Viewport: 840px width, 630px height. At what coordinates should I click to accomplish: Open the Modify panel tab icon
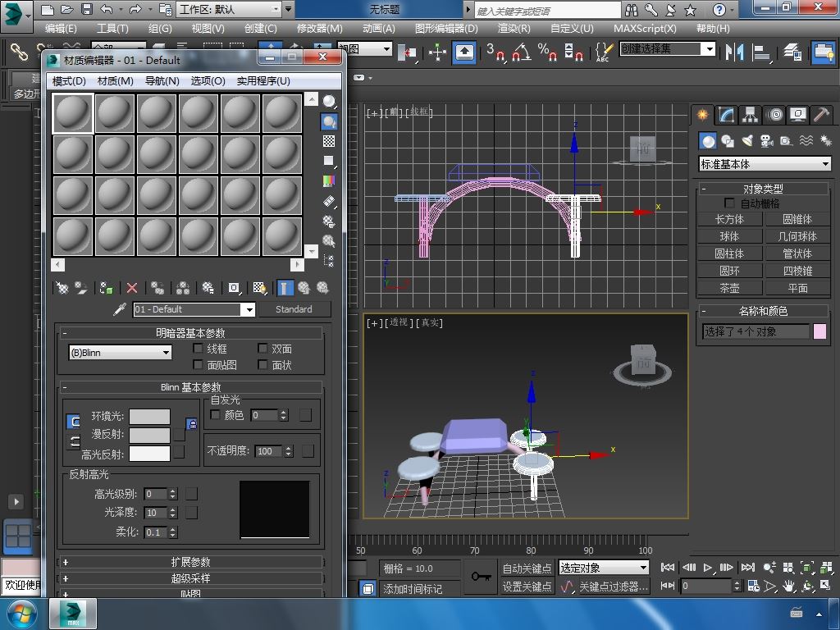pos(726,114)
